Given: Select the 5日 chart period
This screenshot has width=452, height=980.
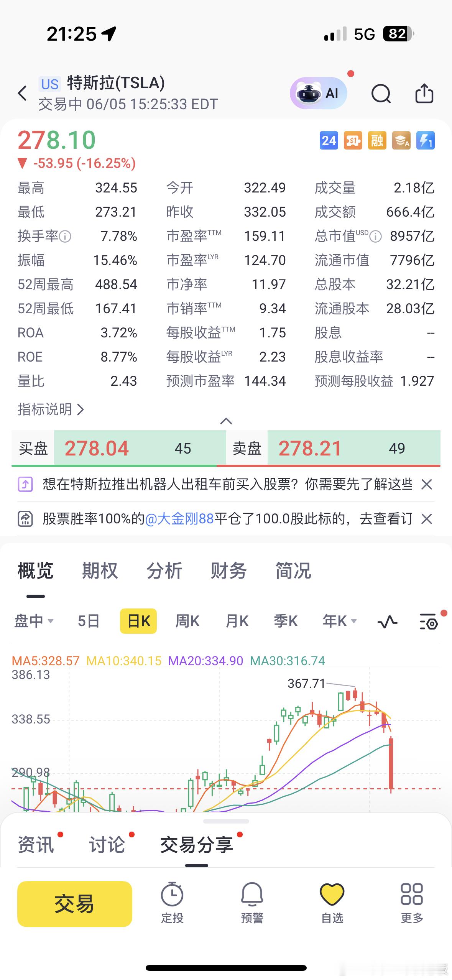Looking at the screenshot, I should [x=89, y=621].
